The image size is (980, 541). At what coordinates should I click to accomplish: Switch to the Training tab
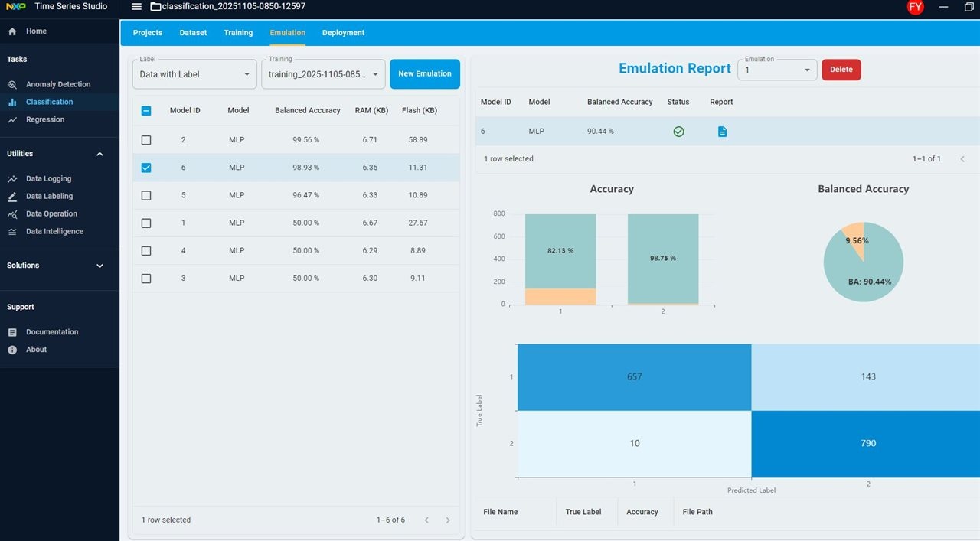238,33
